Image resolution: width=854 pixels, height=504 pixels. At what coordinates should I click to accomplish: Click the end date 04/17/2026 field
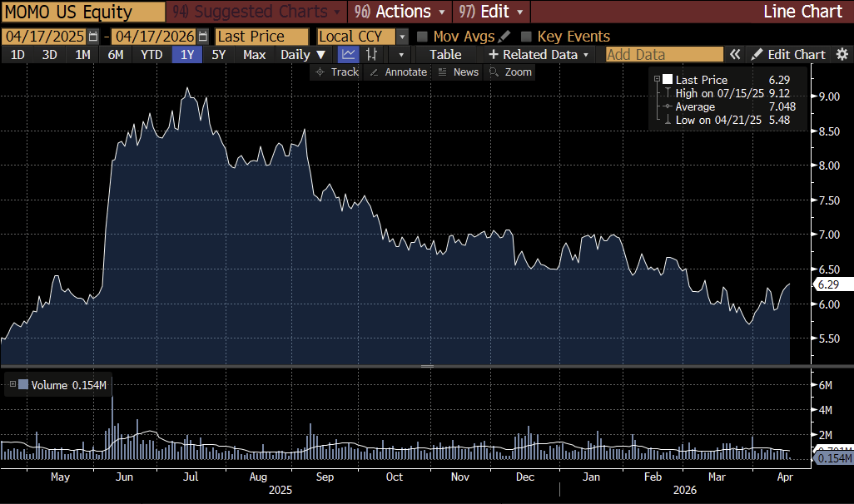155,37
